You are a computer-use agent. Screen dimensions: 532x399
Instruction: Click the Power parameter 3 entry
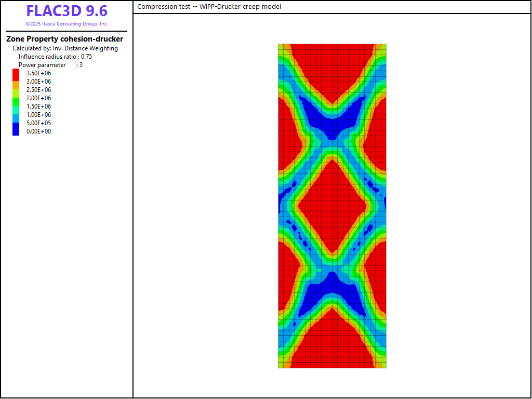(x=50, y=65)
